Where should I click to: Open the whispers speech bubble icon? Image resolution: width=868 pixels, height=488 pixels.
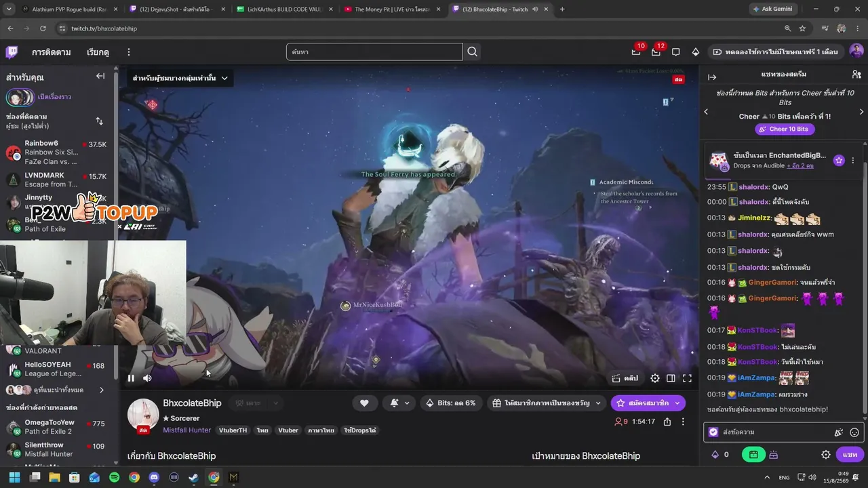coord(675,52)
